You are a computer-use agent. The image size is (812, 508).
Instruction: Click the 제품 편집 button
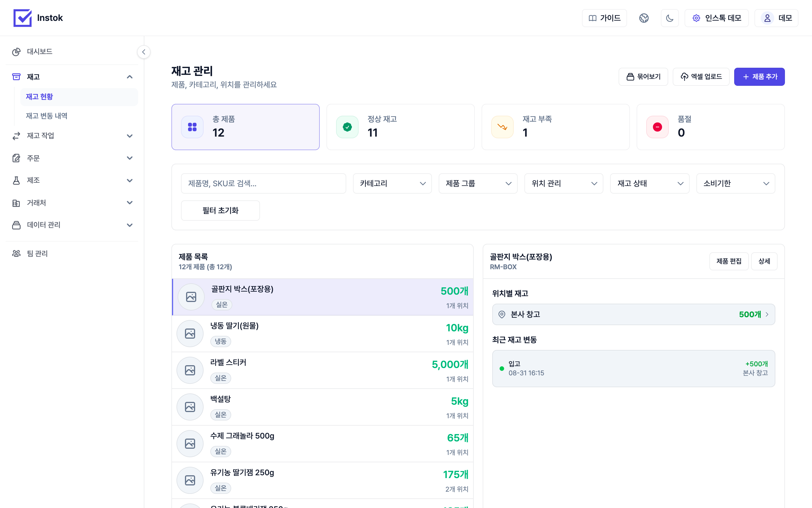tap(729, 261)
